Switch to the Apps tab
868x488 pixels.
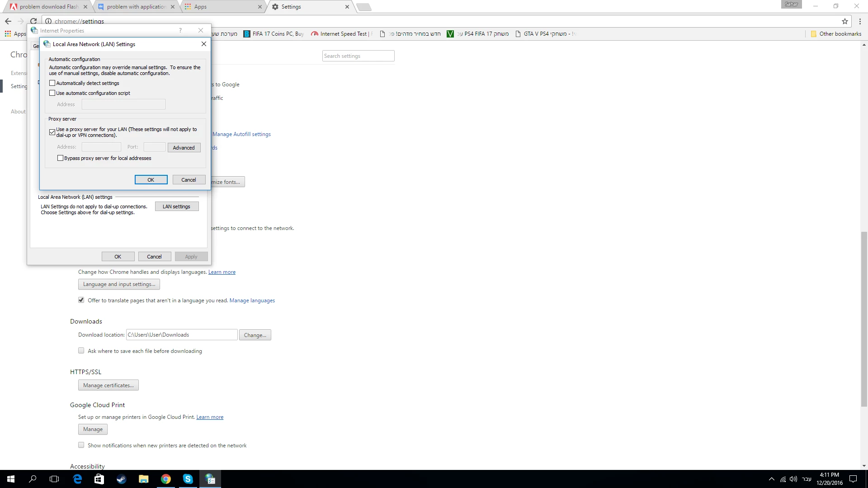click(x=222, y=7)
